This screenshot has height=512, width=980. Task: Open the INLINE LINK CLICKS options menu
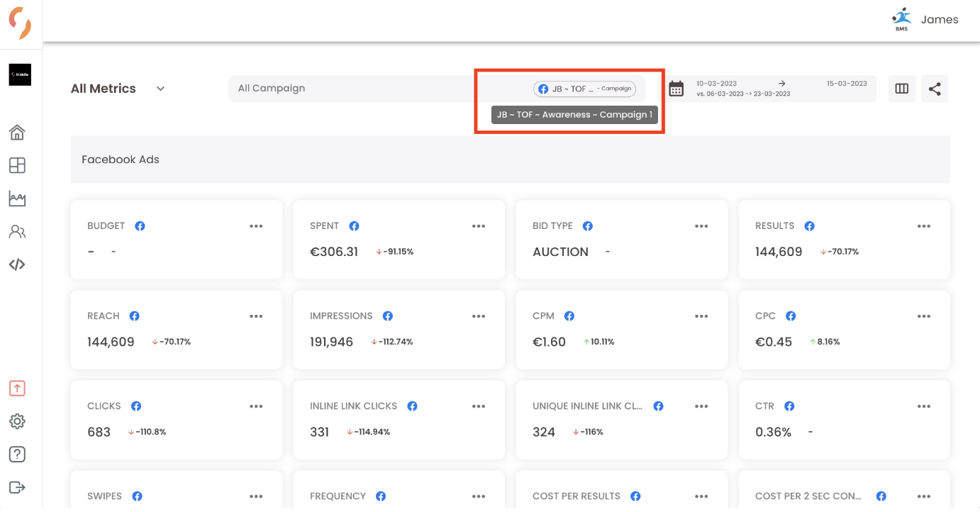click(479, 406)
